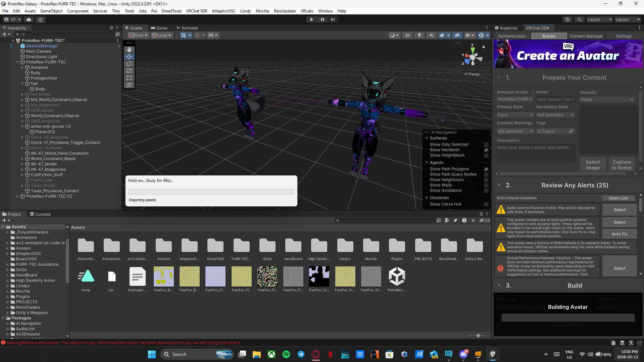The image size is (644, 362).
Task: Click the scene orientation gizmo lock
Action: 484,47
